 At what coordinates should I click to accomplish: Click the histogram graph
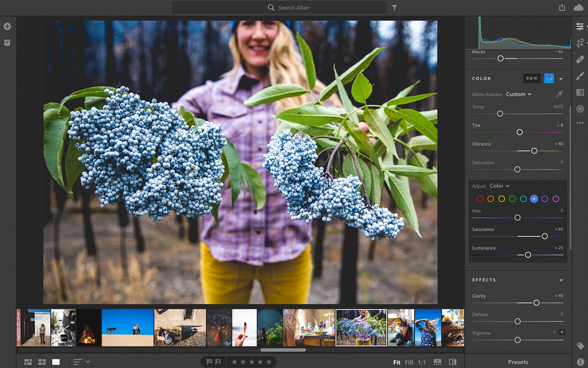point(518,33)
